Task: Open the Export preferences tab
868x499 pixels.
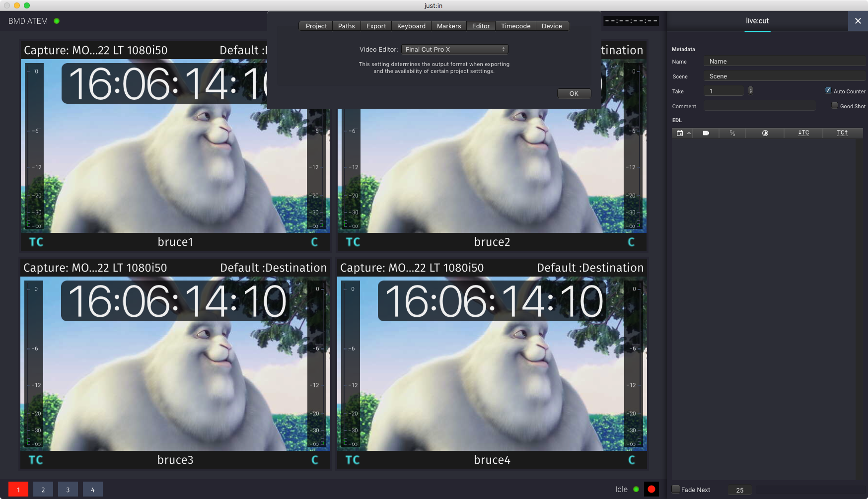Action: [376, 26]
